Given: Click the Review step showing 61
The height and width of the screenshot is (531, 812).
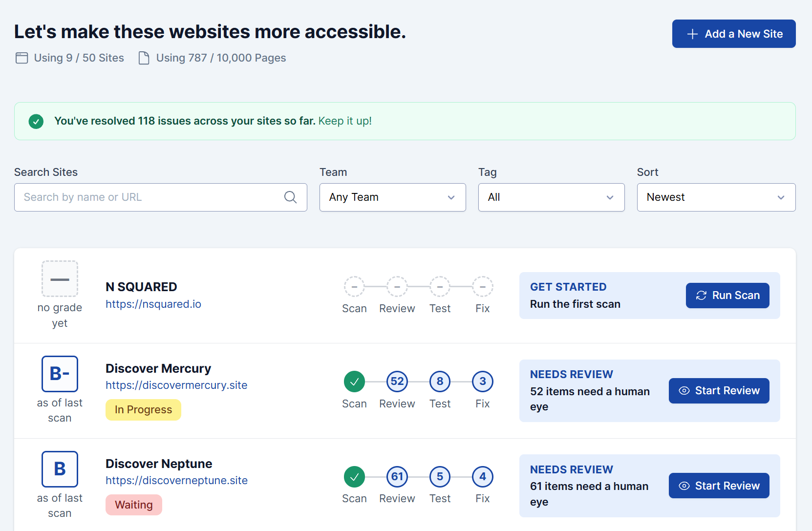Looking at the screenshot, I should 397,477.
